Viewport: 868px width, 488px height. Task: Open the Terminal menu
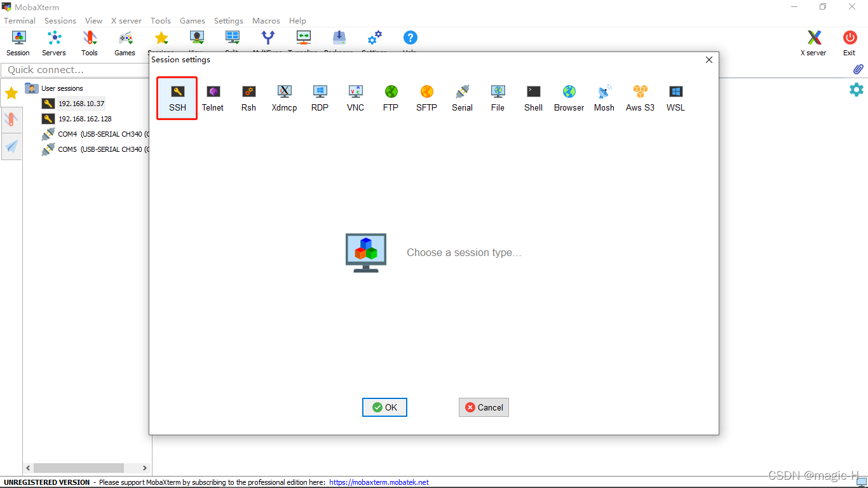point(20,20)
